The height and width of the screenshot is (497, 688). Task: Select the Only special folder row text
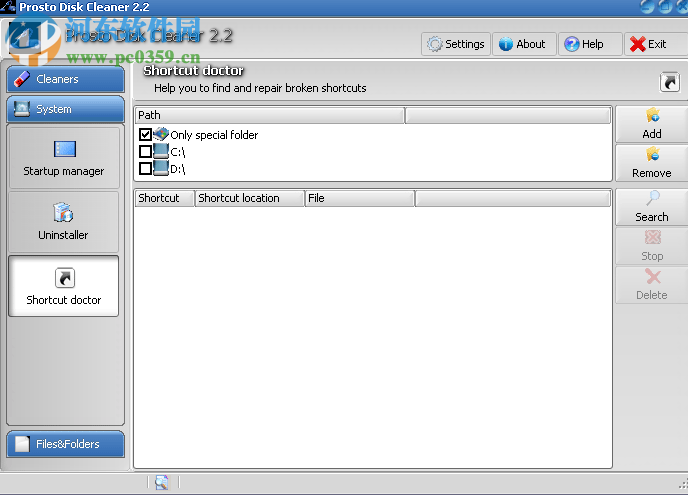pyautogui.click(x=214, y=135)
